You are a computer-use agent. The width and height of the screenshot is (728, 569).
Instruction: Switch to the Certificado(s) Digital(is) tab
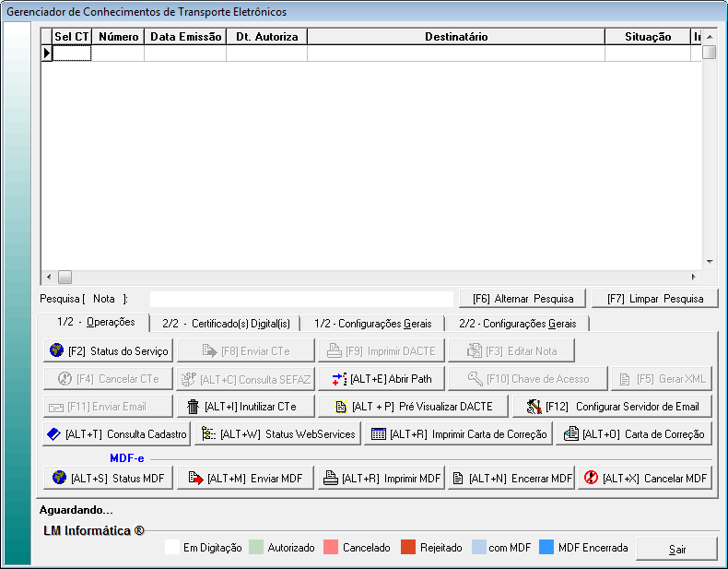click(226, 324)
